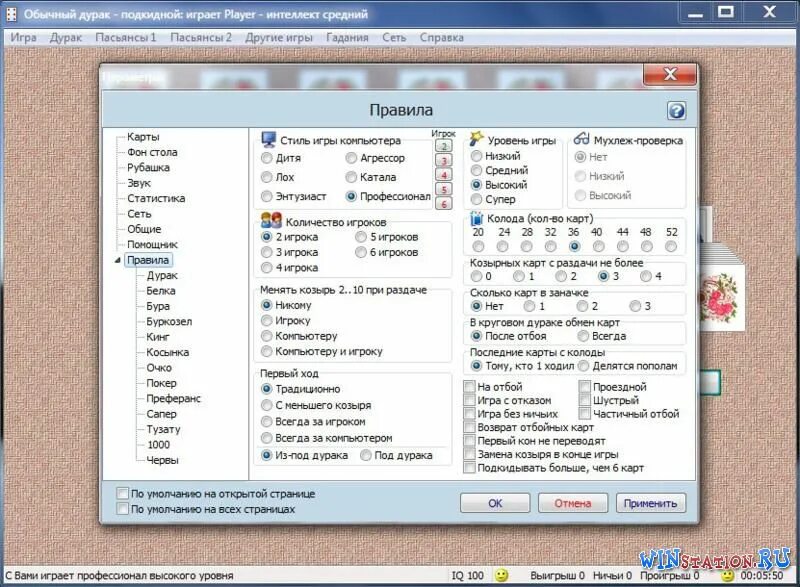
Task: Click the player 2 card button
Action: (x=444, y=146)
